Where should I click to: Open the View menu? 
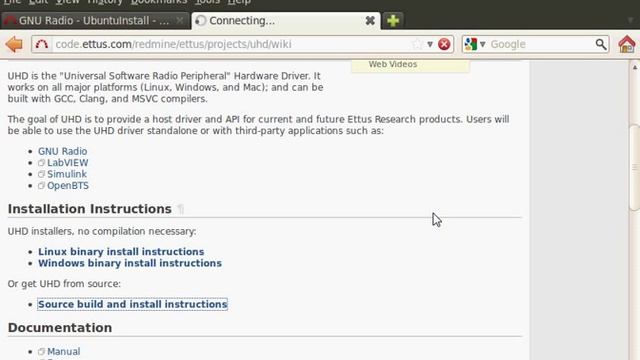[x=68, y=2]
